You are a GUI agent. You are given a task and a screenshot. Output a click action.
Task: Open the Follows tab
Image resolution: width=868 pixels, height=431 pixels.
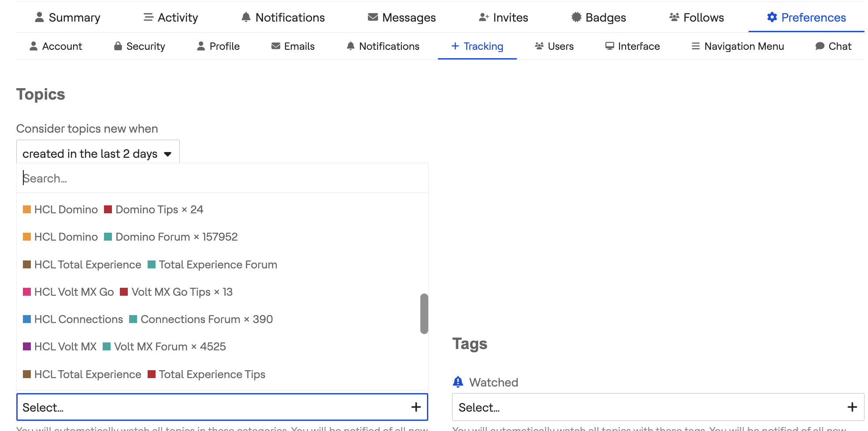point(696,17)
